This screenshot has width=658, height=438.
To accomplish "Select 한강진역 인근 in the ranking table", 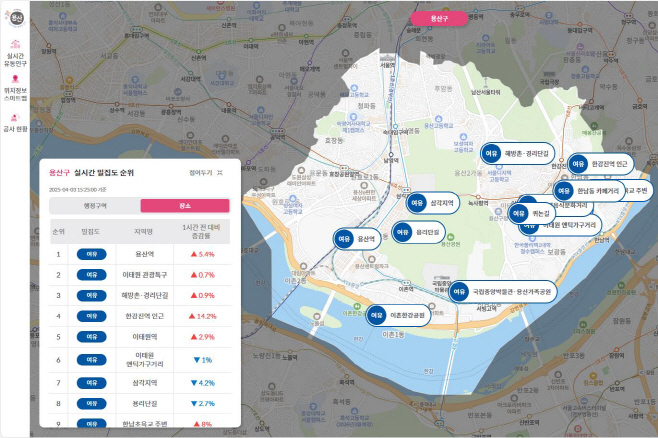I will click(144, 316).
